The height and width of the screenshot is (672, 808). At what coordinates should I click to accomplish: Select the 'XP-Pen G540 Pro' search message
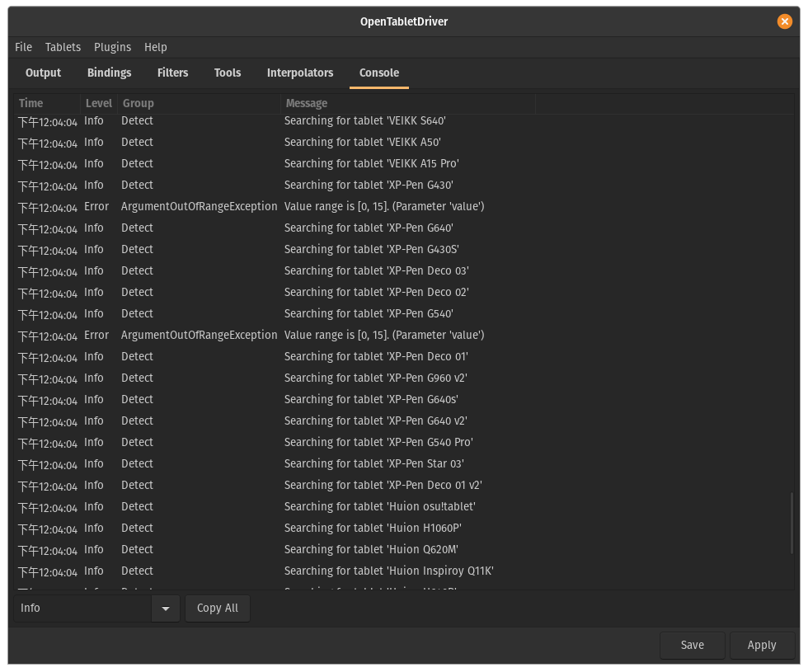pos(378,442)
